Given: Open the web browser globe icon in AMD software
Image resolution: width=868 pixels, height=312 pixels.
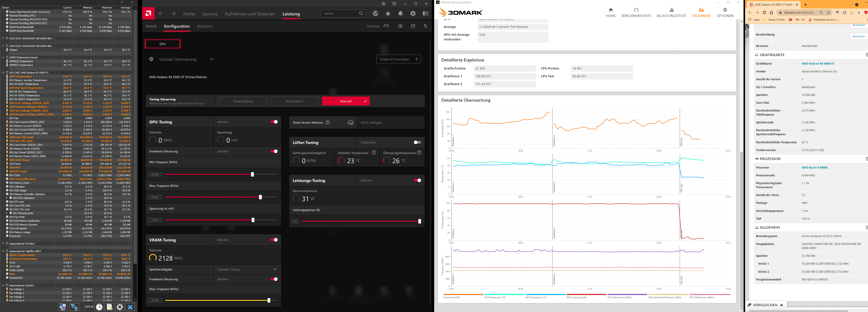Looking at the screenshot, I should pyautogui.click(x=375, y=13).
